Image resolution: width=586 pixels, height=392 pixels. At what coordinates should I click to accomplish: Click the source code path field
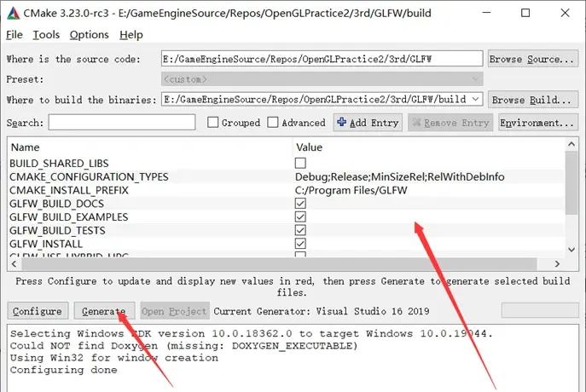click(322, 59)
